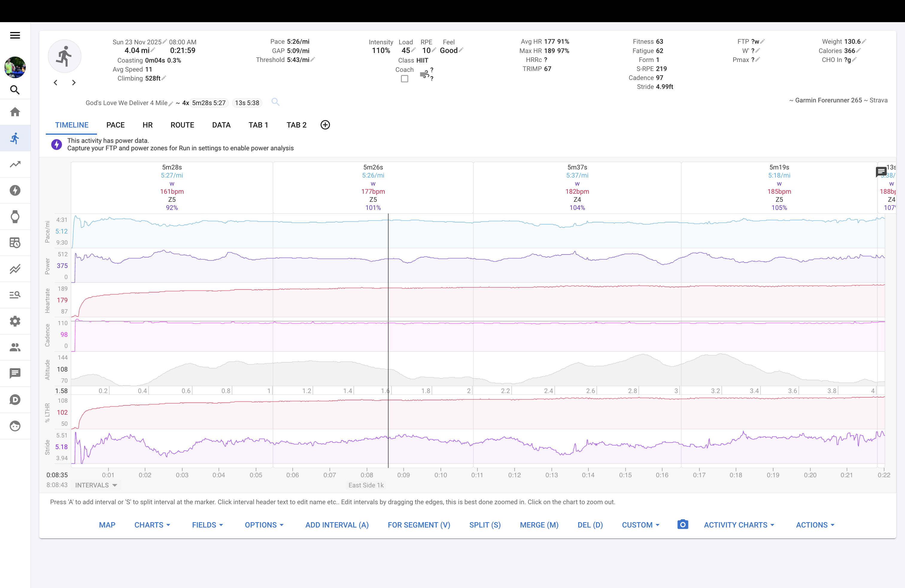The image size is (905, 588).
Task: Open the hamburger menu
Action: (15, 35)
